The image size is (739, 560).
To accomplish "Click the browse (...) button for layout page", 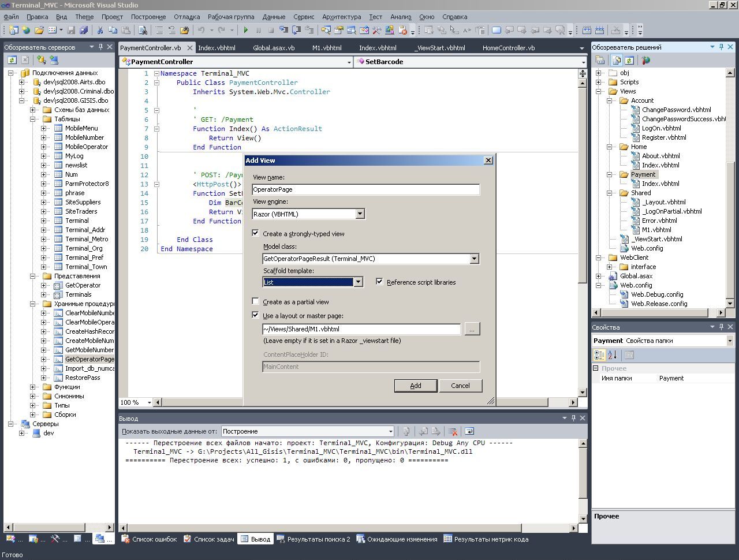I will coord(472,328).
